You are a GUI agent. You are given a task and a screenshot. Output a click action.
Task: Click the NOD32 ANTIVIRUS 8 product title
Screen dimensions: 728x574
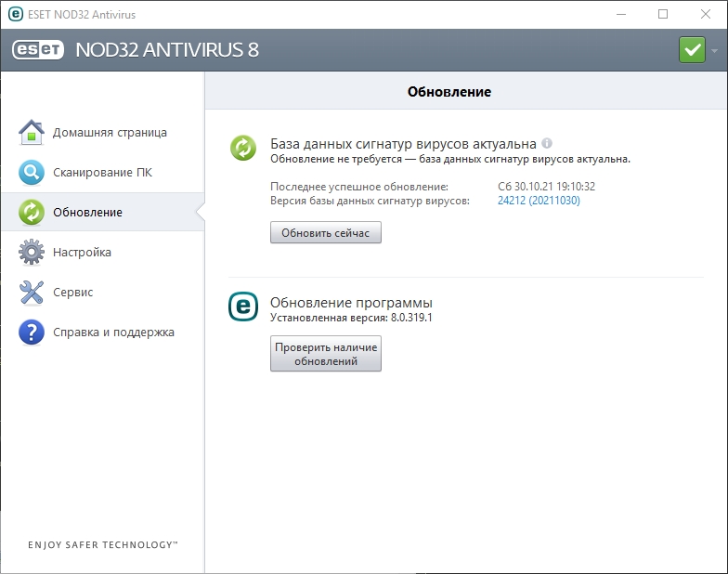(167, 50)
